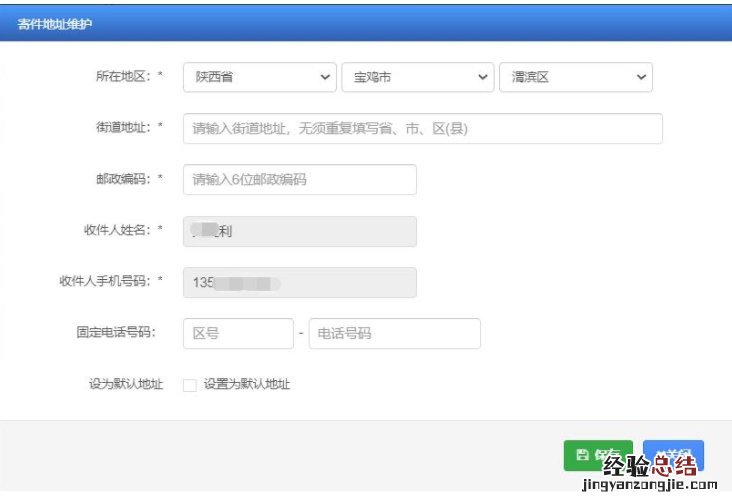
Task: Click the 街道地址 street address input field
Action: [x=422, y=129]
